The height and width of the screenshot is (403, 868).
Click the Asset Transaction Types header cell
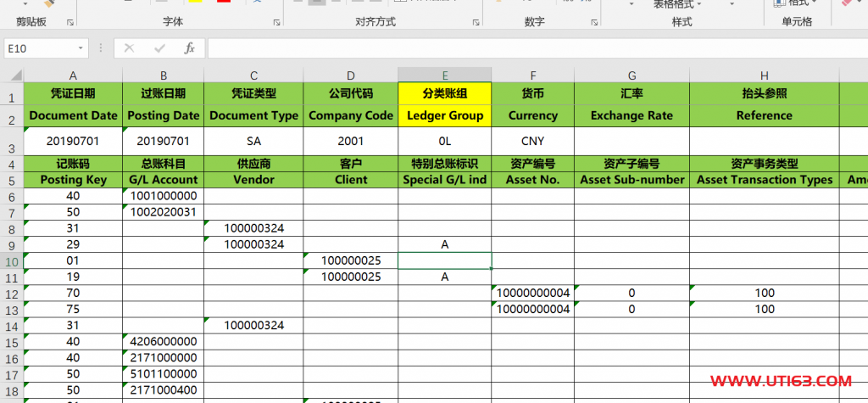[x=765, y=180]
